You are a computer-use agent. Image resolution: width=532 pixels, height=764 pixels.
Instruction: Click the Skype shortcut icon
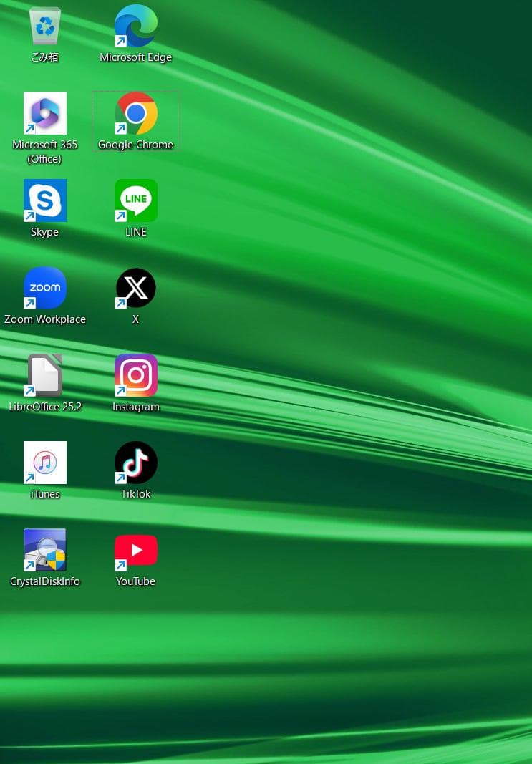tap(45, 200)
